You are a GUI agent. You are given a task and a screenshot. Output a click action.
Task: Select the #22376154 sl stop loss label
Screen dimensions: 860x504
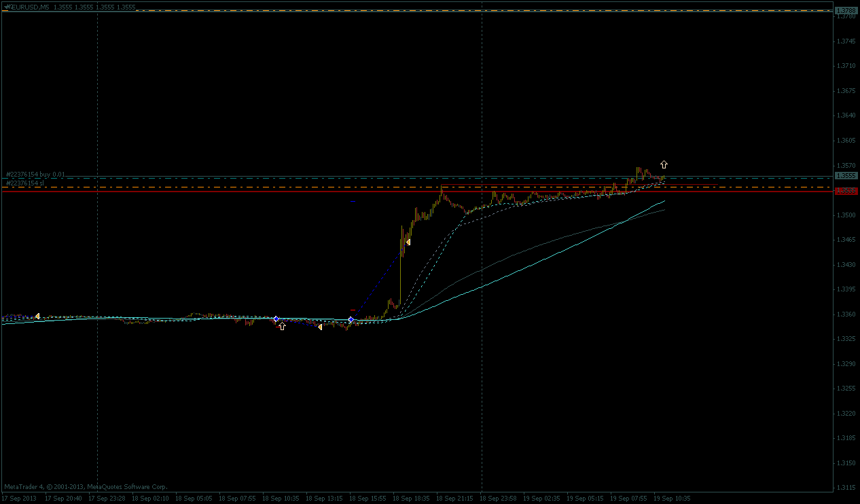pos(25,183)
